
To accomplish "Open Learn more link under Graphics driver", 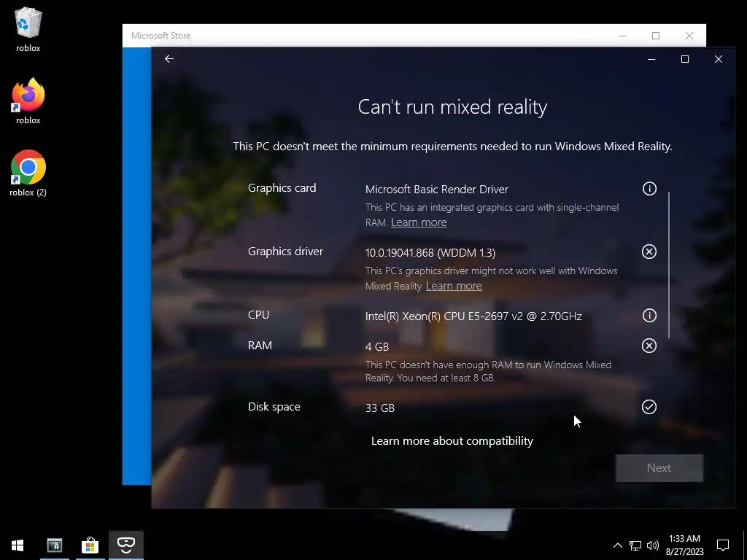I will pyautogui.click(x=454, y=286).
